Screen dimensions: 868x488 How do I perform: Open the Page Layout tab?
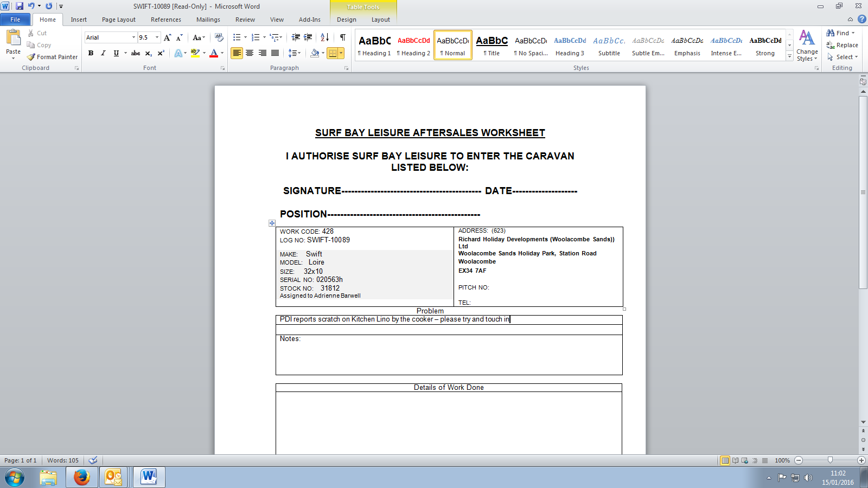119,20
